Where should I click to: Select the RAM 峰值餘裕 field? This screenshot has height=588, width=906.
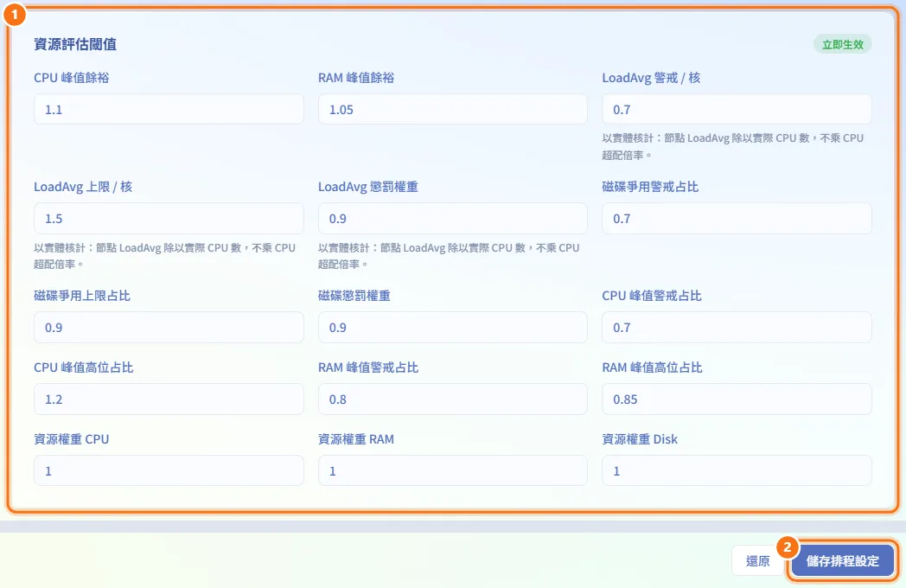pos(452,109)
